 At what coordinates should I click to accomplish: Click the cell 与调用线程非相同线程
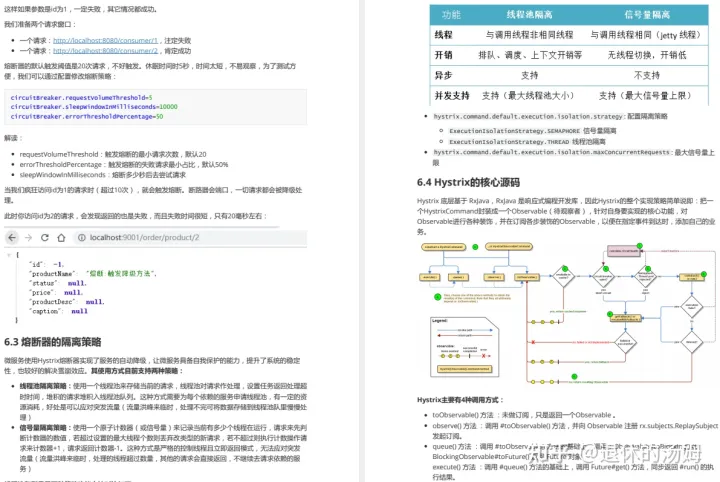coord(529,35)
